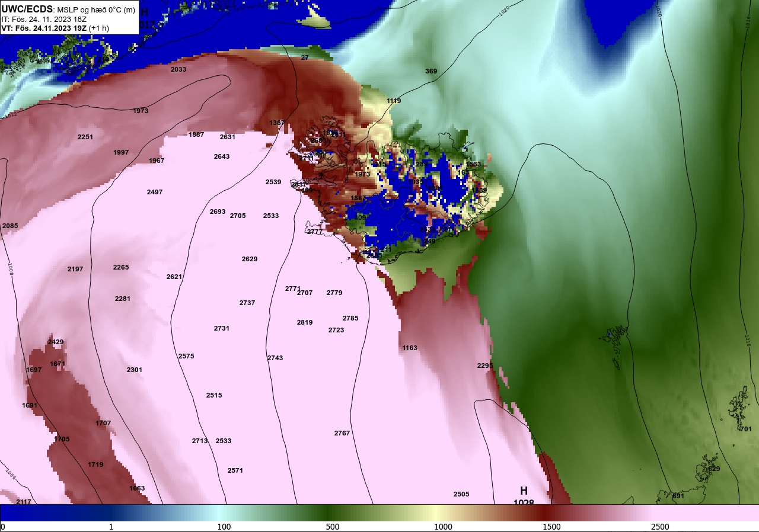Click the map value 2429
This screenshot has height=532, width=759.
coord(56,342)
